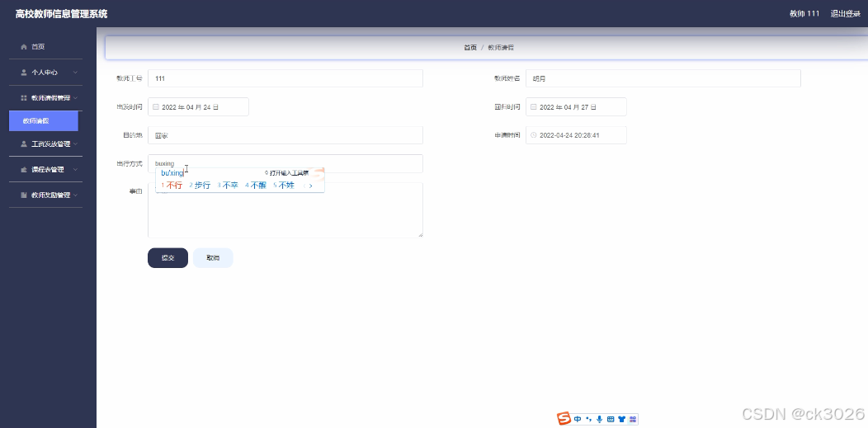Click 打开输入工具箱 in the candidate popup

point(286,173)
